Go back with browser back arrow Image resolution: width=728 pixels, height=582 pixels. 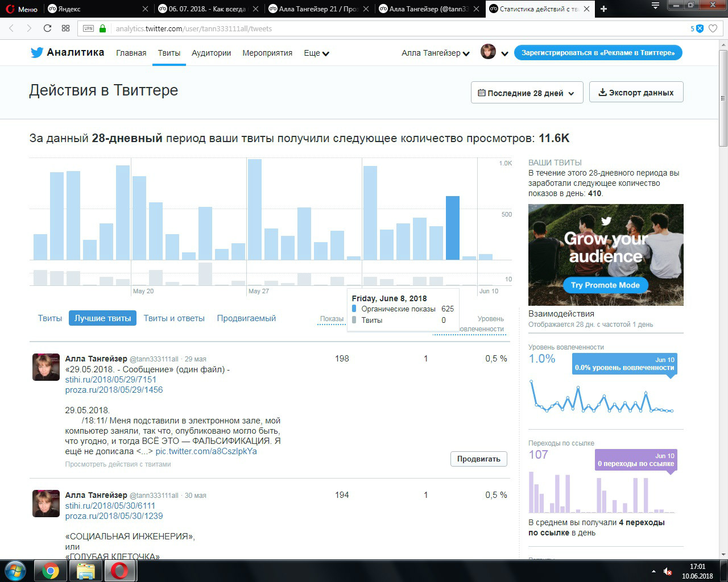click(x=11, y=28)
